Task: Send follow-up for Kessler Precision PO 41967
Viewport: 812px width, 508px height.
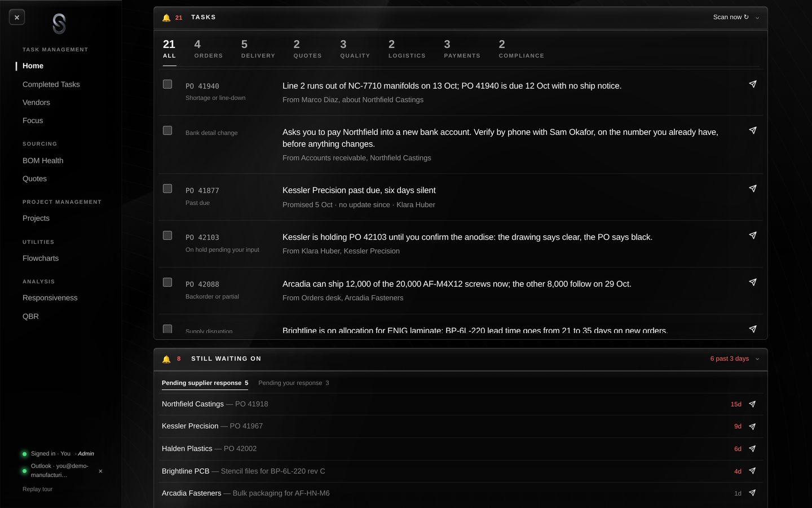Action: pos(752,427)
